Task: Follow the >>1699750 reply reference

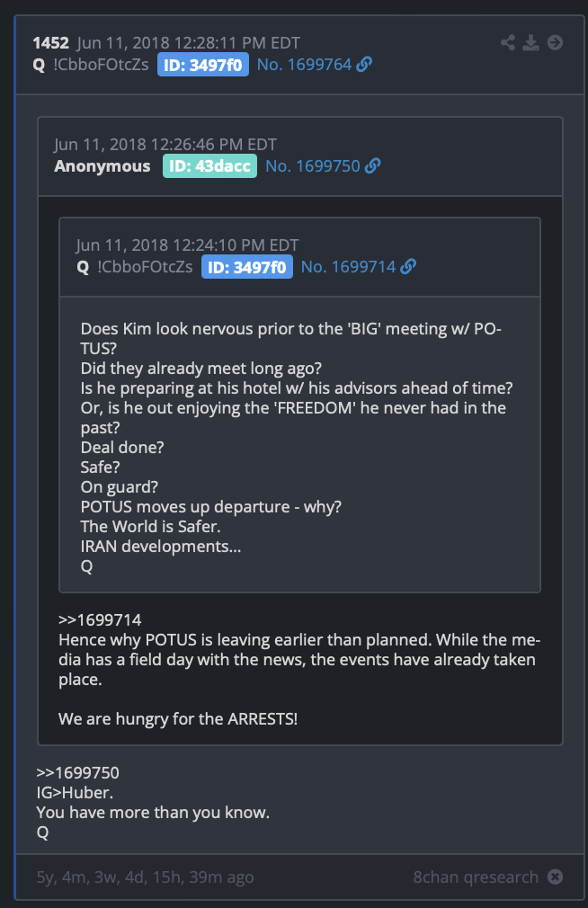Action: tap(77, 772)
